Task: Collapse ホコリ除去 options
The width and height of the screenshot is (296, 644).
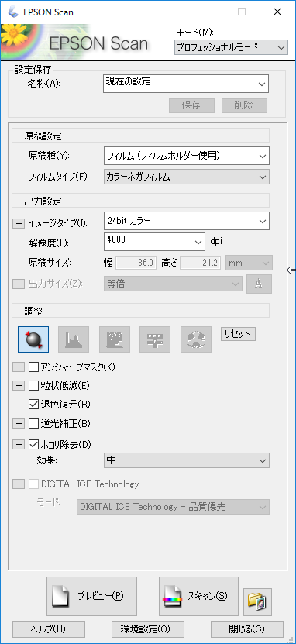Action: (19, 444)
